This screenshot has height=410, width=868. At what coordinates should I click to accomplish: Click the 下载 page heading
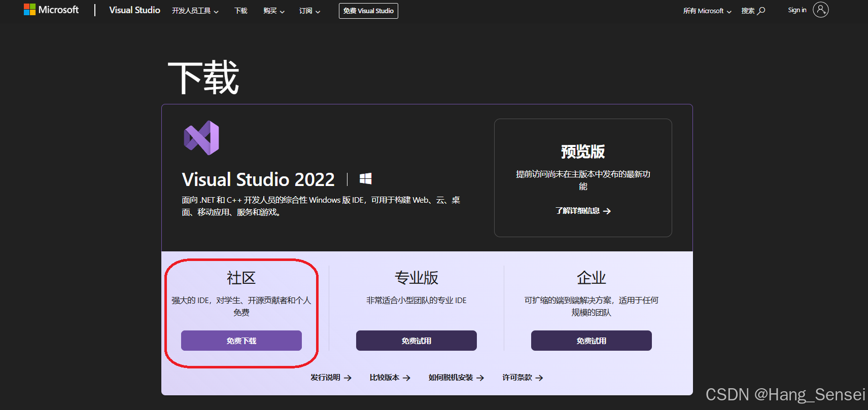(x=203, y=78)
